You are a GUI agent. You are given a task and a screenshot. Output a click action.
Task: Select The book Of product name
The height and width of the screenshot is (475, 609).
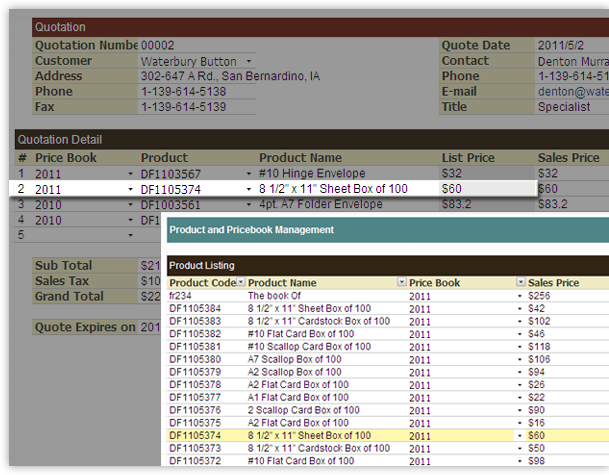tap(274, 296)
